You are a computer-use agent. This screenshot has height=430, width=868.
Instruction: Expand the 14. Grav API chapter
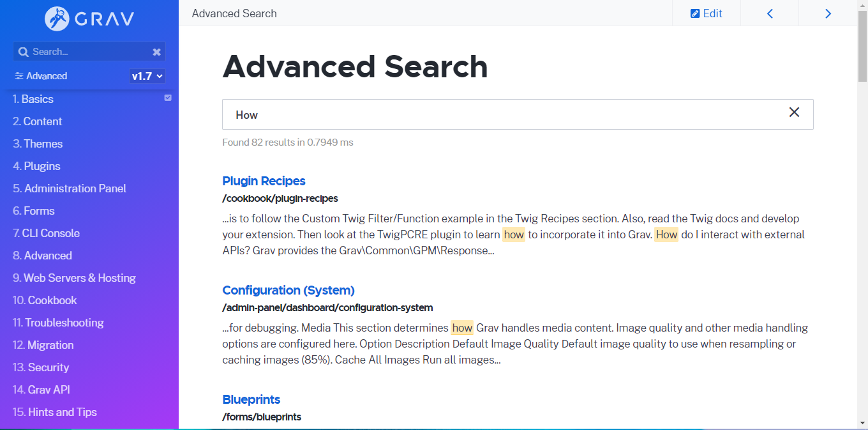(x=47, y=389)
